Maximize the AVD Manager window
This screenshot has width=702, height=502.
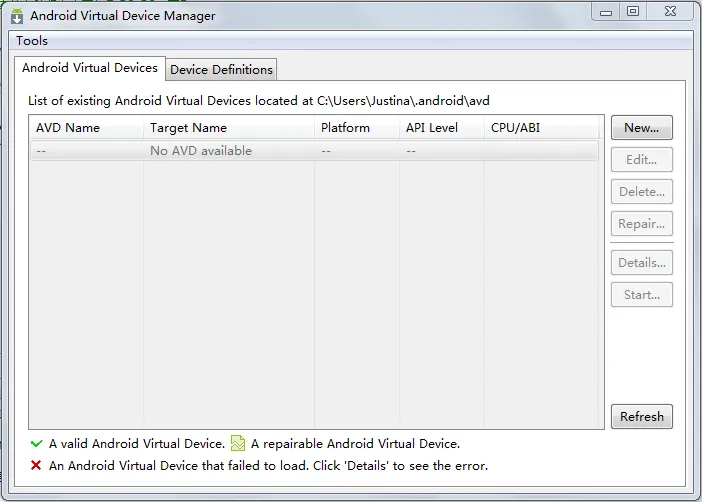tap(633, 11)
